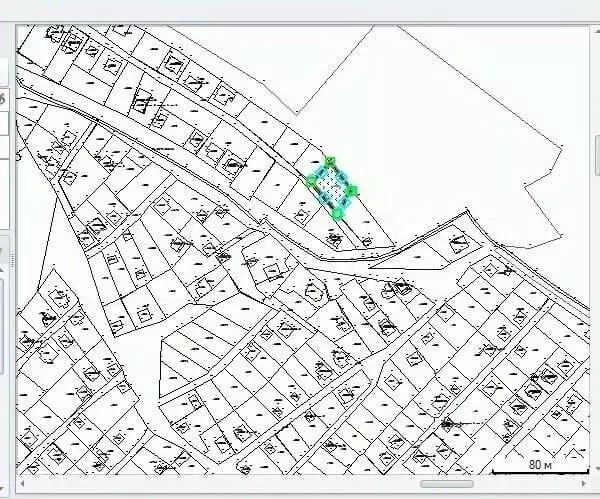600x499 pixels.
Task: Click the horizontal scrollbar thumb below the map
Action: pos(447,484)
